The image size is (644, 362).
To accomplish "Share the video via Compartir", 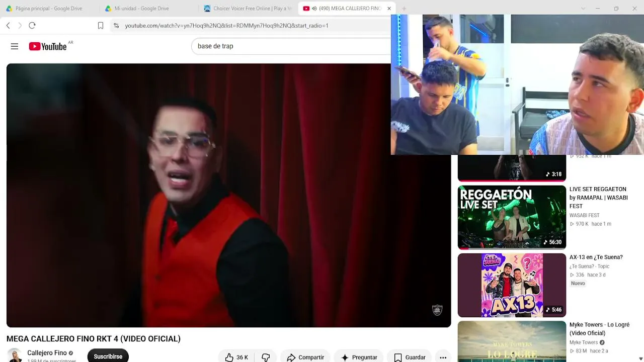I will pos(305,357).
